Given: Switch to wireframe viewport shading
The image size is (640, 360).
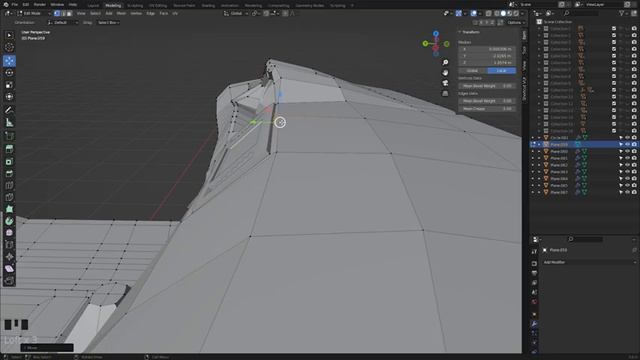Looking at the screenshot, I should click(x=497, y=13).
